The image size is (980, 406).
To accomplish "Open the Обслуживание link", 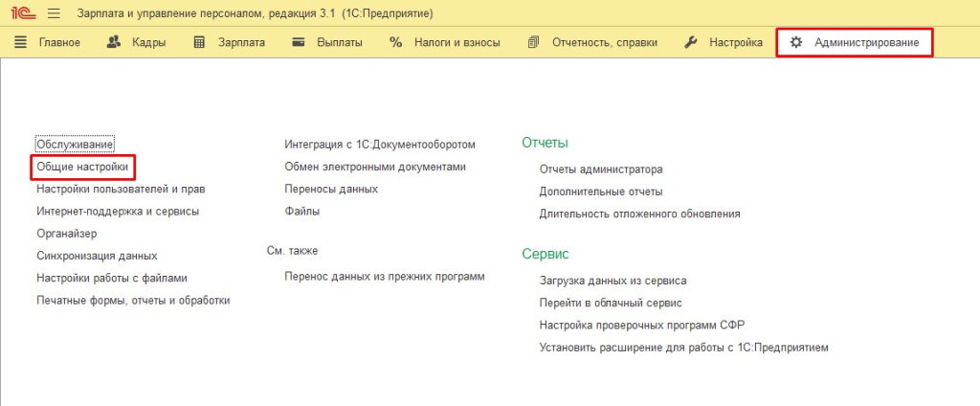I will click(x=75, y=145).
